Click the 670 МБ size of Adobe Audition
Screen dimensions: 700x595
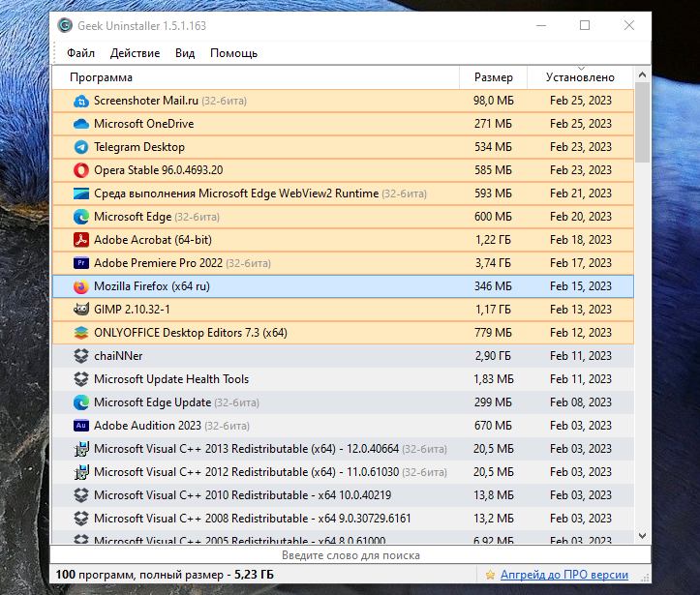click(x=494, y=426)
